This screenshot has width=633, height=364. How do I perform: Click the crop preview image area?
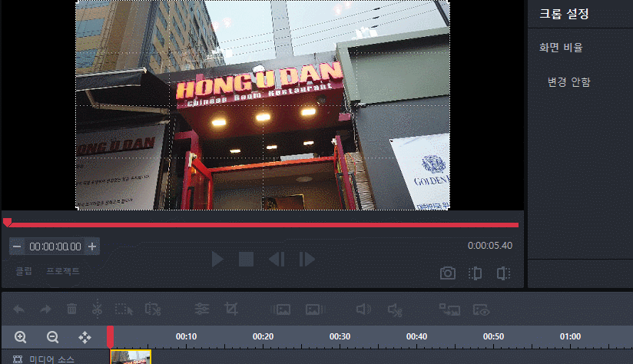pyautogui.click(x=263, y=105)
